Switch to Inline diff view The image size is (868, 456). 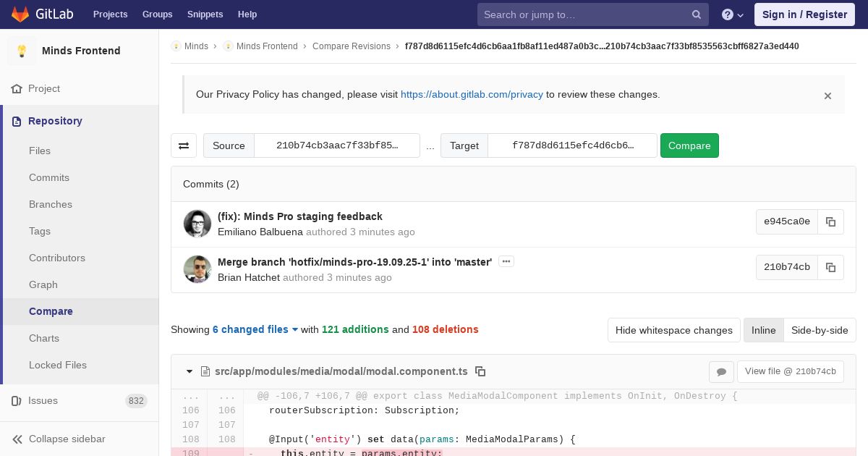pyautogui.click(x=763, y=330)
